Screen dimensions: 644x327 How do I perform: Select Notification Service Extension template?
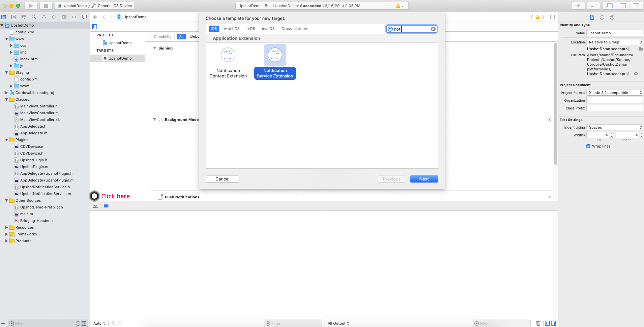pyautogui.click(x=275, y=63)
